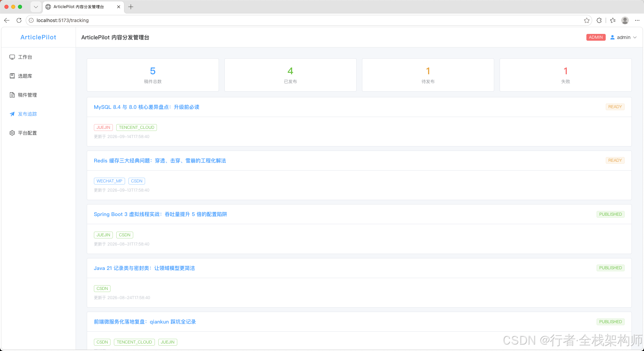
Task: Open a new browser tab
Action: (x=131, y=7)
